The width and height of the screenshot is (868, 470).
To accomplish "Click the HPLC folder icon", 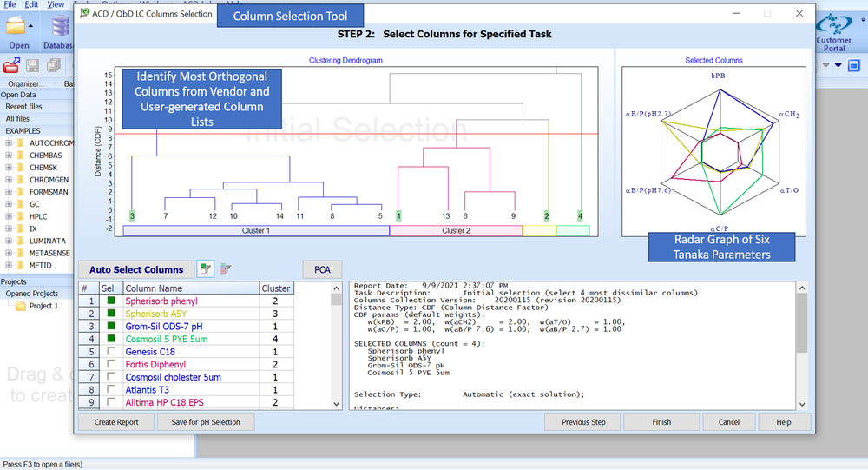I will click(x=21, y=216).
